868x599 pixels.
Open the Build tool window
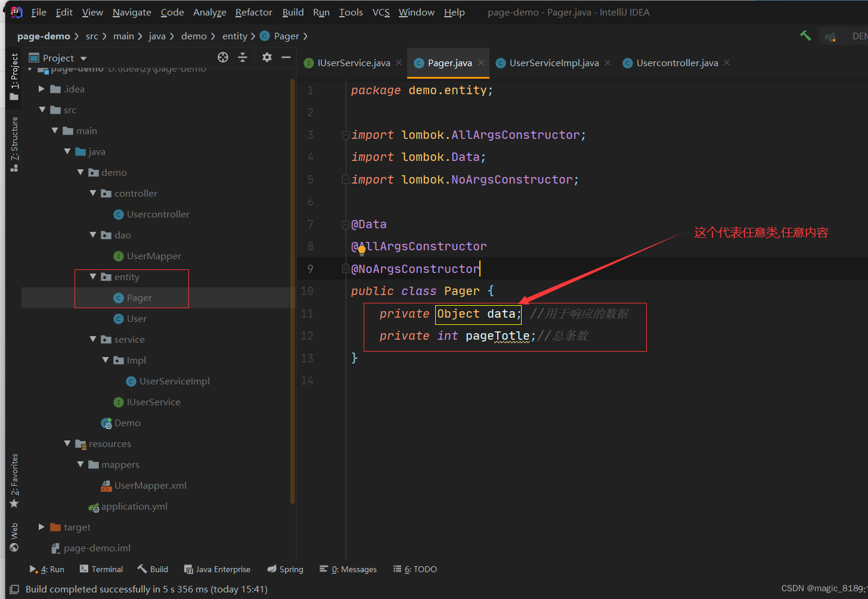click(153, 569)
